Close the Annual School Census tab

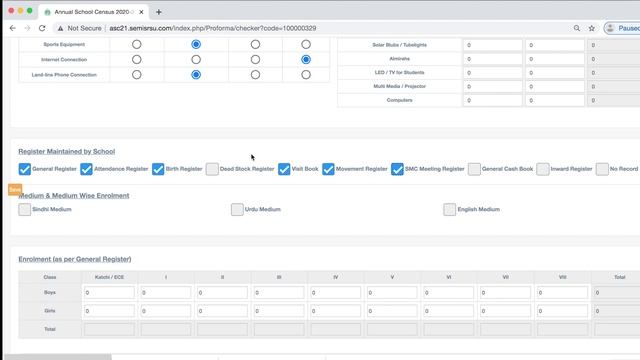141,12
